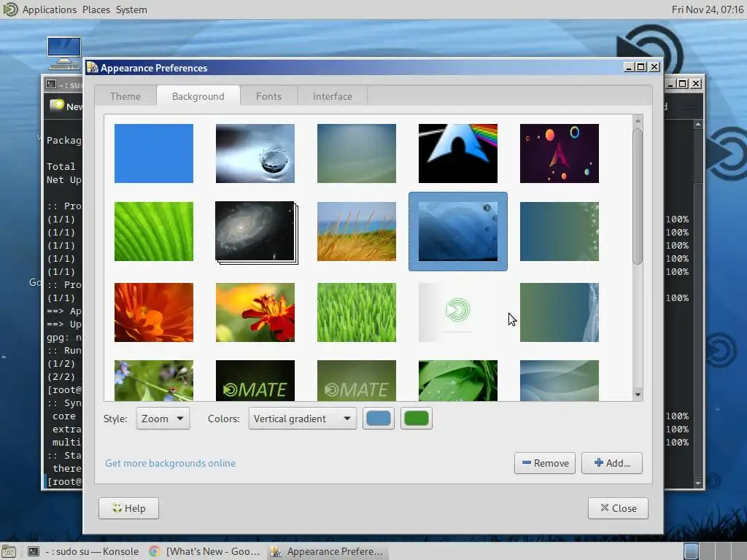The width and height of the screenshot is (747, 560).
Task: Open the Fonts tab
Action: (268, 96)
